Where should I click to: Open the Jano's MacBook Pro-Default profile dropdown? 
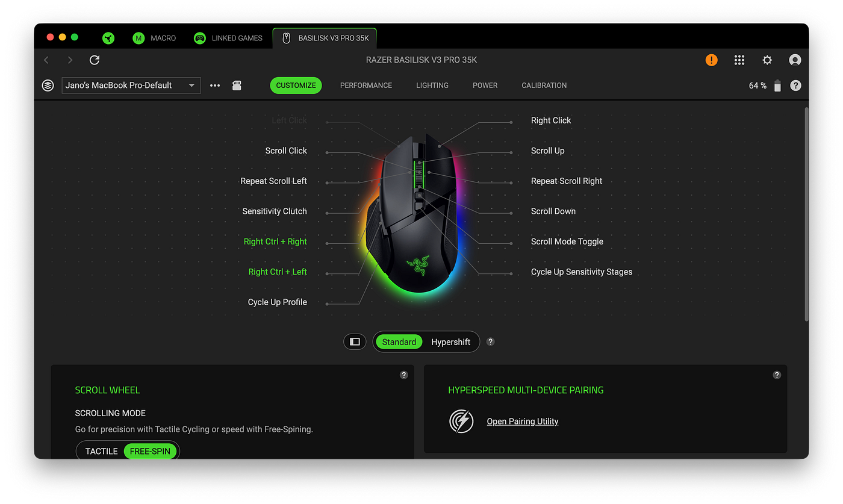click(x=131, y=86)
